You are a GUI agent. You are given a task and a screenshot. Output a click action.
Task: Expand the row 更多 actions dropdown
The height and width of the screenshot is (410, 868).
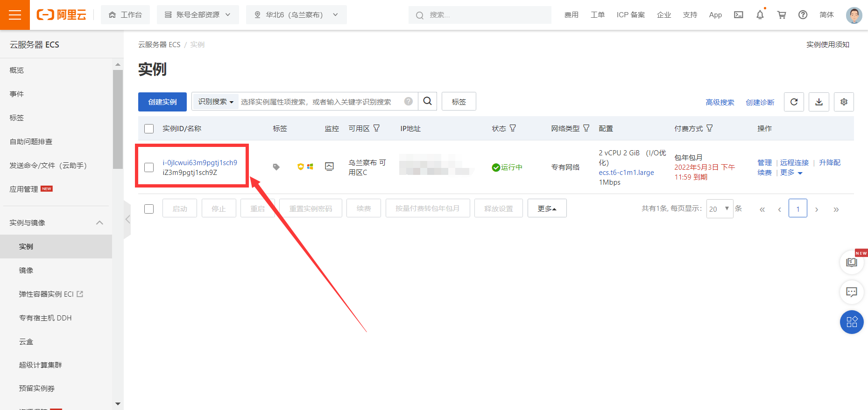(791, 173)
